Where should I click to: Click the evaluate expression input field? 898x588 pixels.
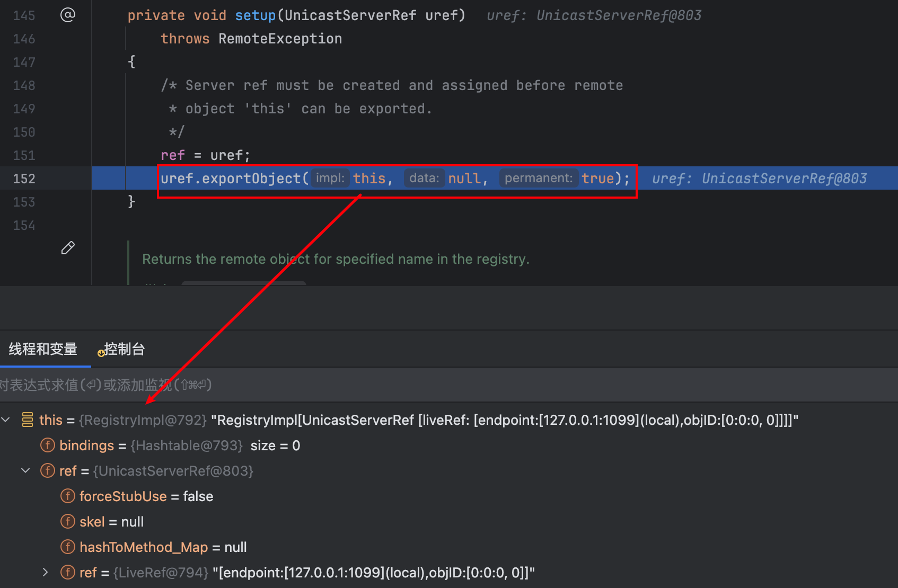pos(449,385)
